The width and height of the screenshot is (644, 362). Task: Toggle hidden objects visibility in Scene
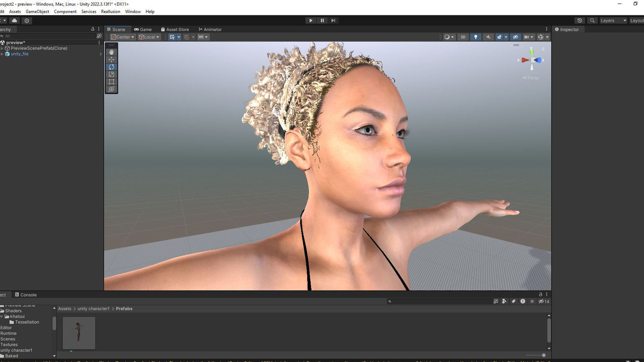pyautogui.click(x=516, y=37)
